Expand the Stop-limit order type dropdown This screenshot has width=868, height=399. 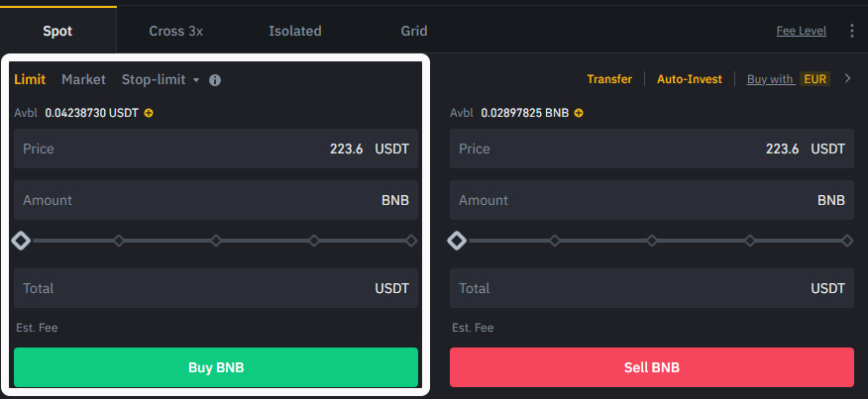[161, 79]
